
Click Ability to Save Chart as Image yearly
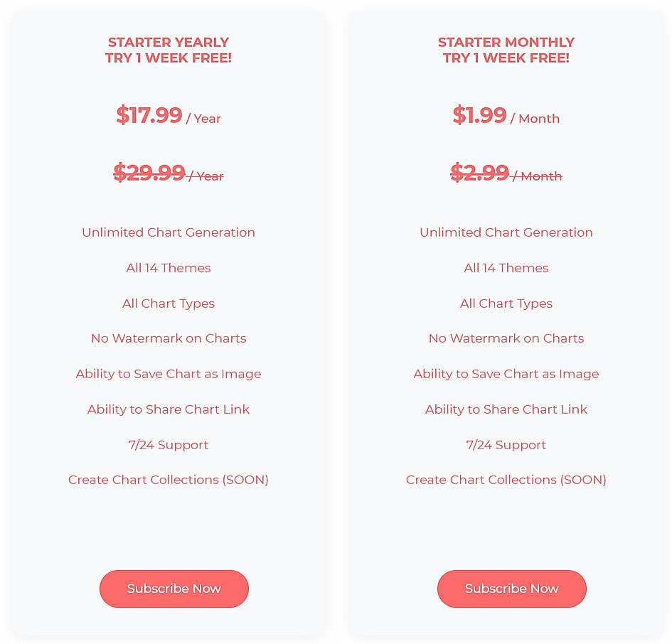point(168,374)
